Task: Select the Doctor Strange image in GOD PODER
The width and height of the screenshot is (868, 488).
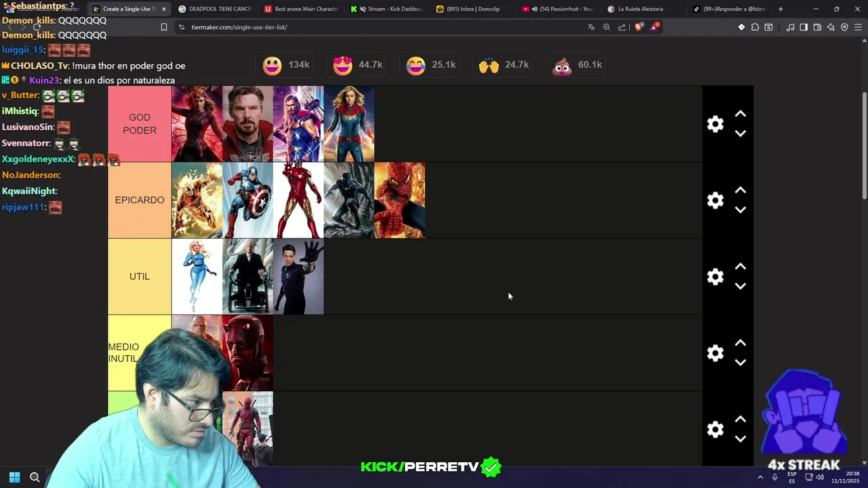Action: click(x=248, y=124)
